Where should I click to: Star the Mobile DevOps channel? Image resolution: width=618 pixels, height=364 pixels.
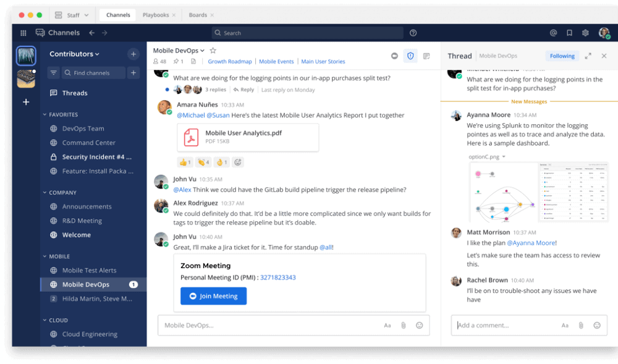[213, 51]
